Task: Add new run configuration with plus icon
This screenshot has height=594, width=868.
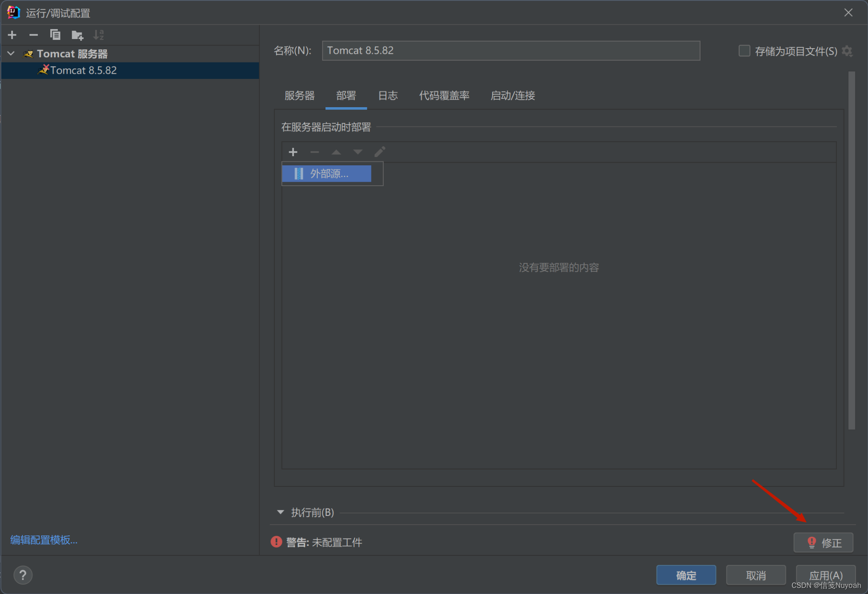Action: coord(12,35)
